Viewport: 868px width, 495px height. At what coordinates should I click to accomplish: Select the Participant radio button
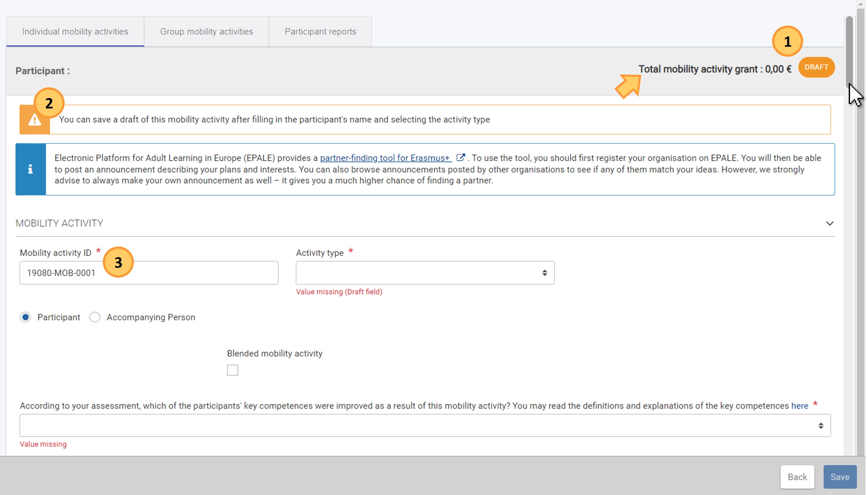tap(26, 317)
